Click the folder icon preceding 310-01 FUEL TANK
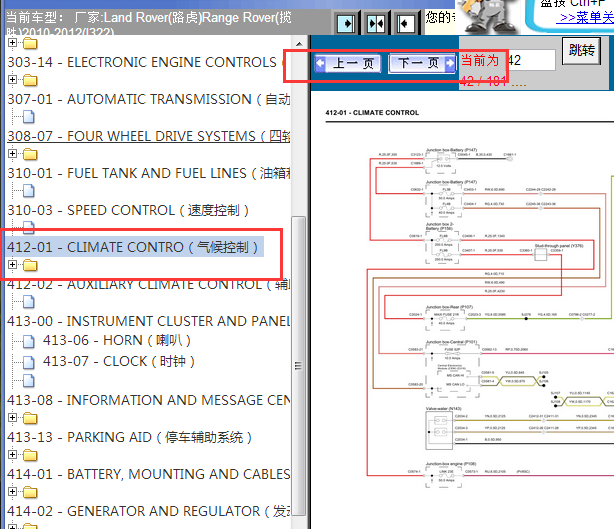 [30, 155]
